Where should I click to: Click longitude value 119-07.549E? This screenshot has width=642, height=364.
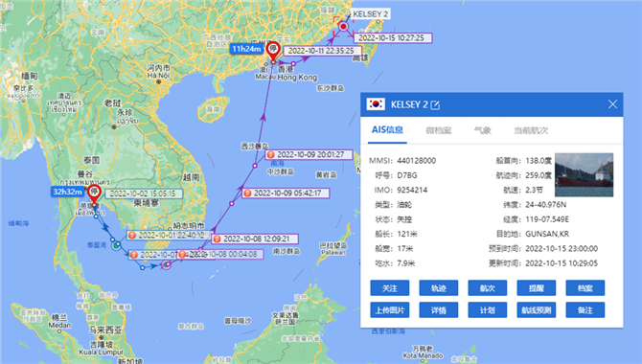[547, 219]
